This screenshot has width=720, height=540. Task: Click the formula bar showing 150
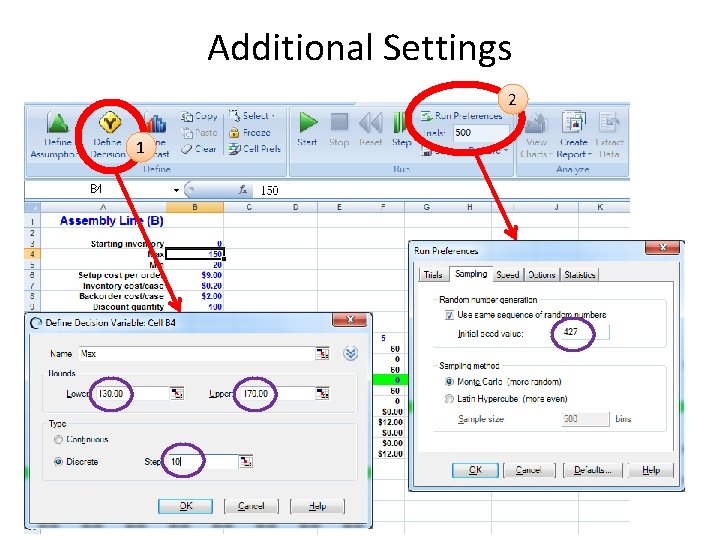point(441,190)
